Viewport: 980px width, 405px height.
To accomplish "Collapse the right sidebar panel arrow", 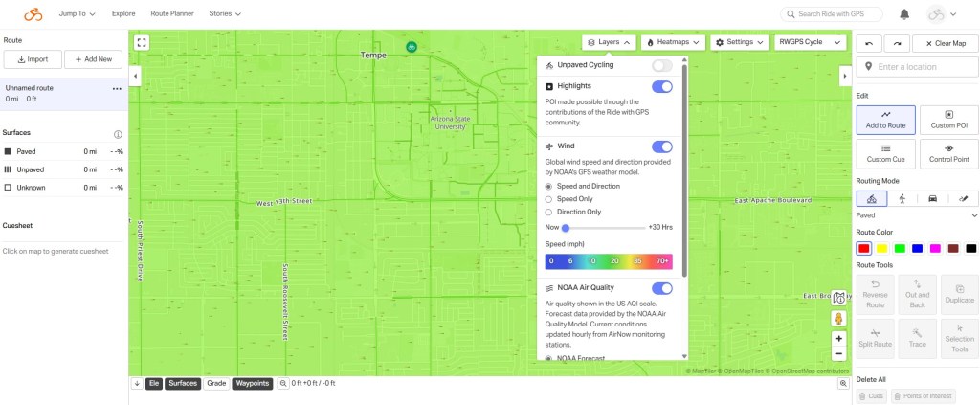I will point(844,76).
